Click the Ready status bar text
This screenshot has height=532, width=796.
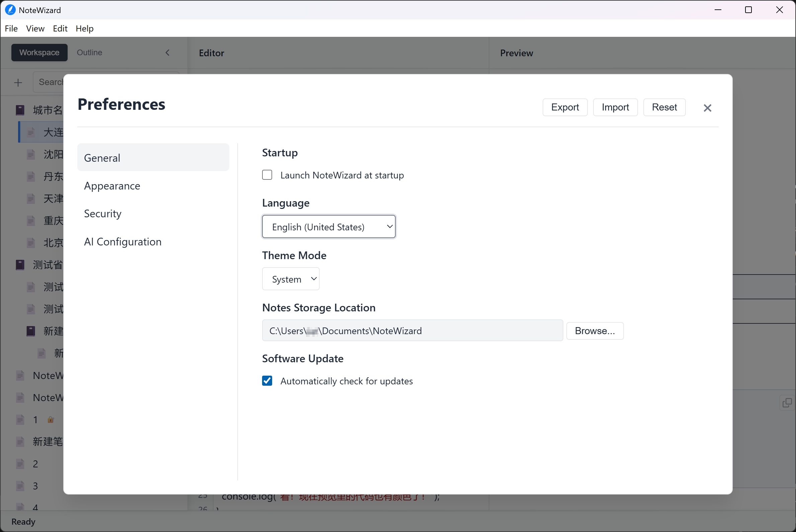click(x=23, y=522)
